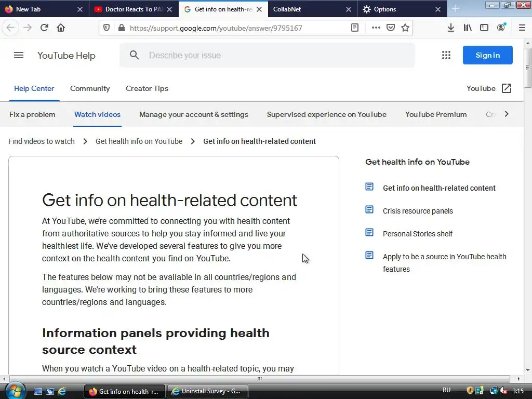Switch to Doctor Reacts YouTube tab
This screenshot has width=532, height=399.
[134, 9]
